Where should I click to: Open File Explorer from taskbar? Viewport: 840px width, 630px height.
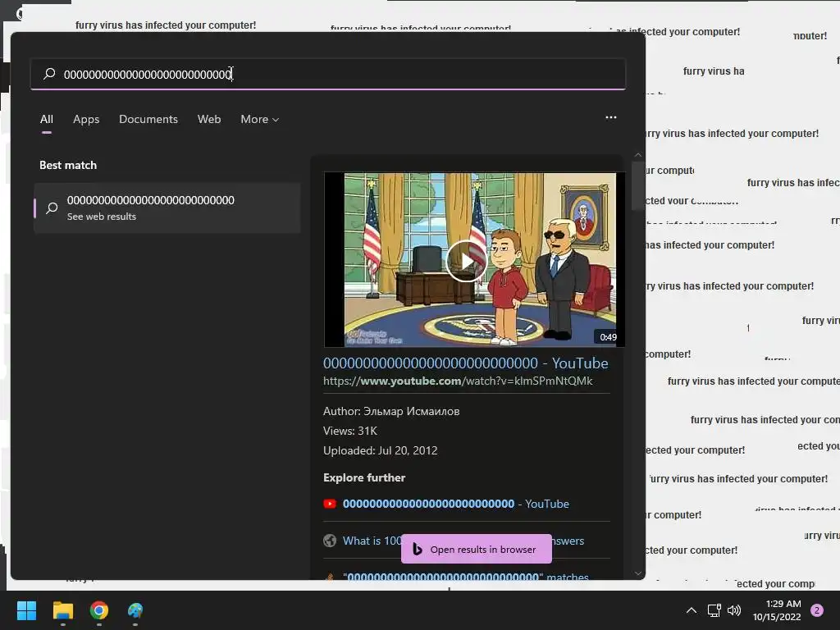[62, 610]
